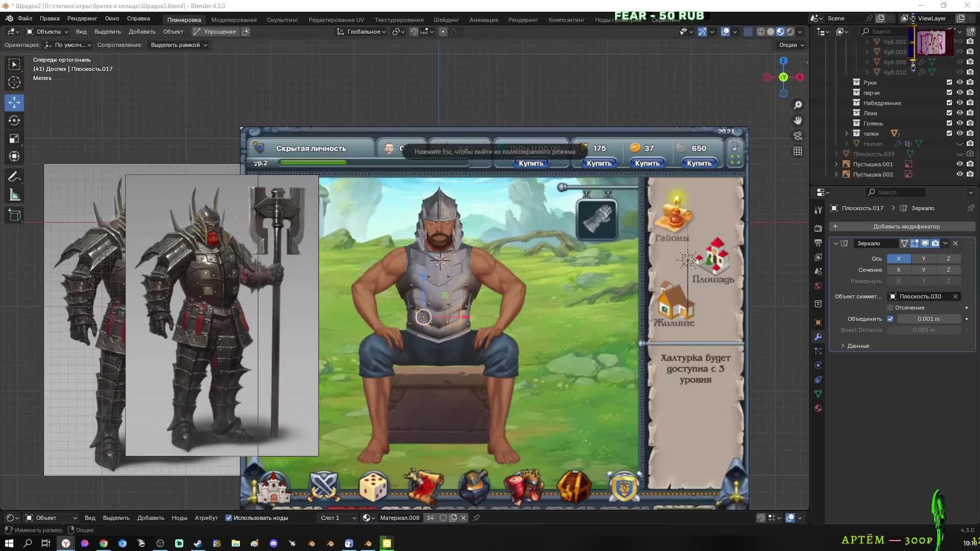Enable the Отсечение clipping checkbox
The image size is (980, 551).
click(x=890, y=308)
